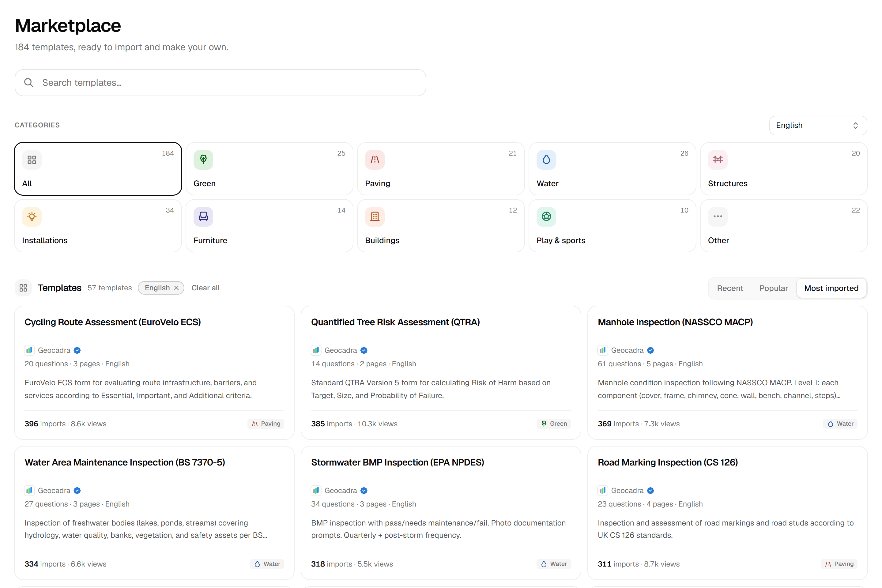Select the All category grid icon
882x588 pixels.
pos(32,160)
